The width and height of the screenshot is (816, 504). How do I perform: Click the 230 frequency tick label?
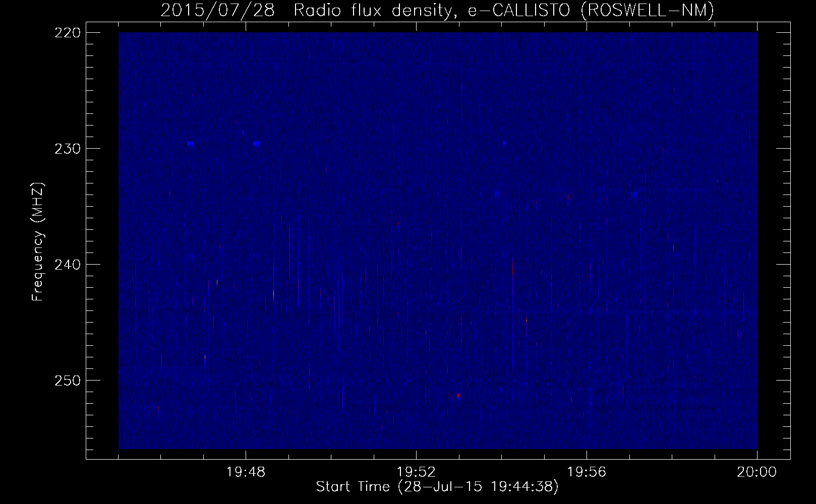point(67,149)
